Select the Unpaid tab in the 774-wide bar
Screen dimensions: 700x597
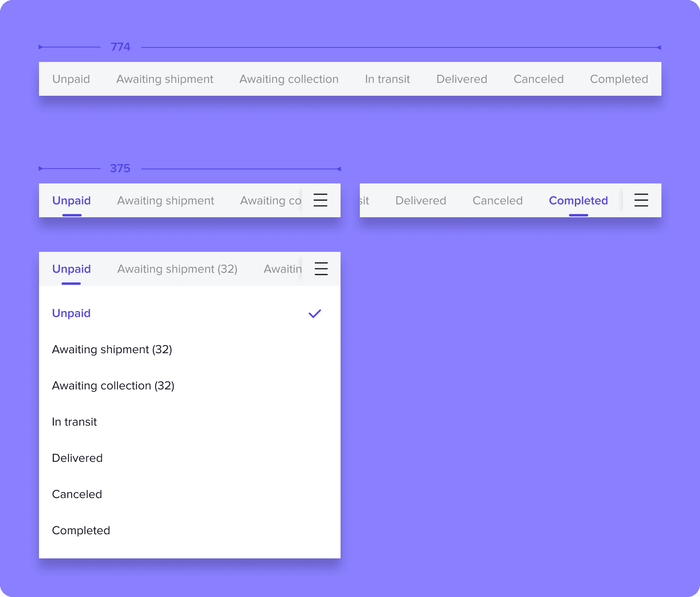pos(71,79)
